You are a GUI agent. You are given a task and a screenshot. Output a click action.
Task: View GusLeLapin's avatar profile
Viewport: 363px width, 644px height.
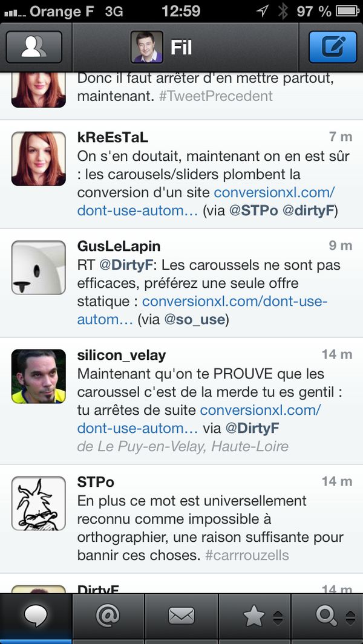pyautogui.click(x=39, y=268)
